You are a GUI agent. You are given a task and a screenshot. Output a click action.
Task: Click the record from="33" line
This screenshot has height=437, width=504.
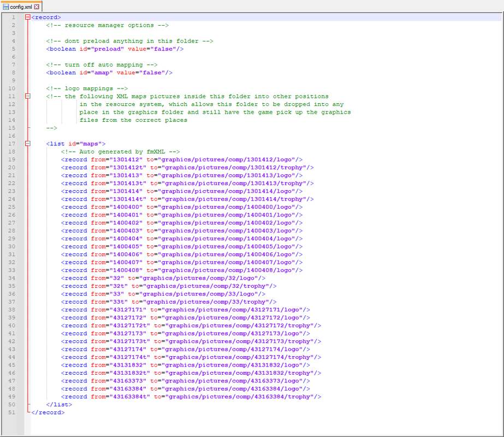(x=163, y=294)
